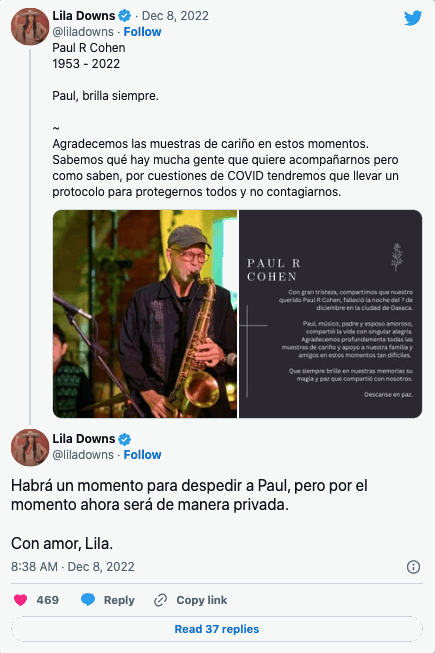Click the verified badge beside top Lila Downs

coord(124,16)
